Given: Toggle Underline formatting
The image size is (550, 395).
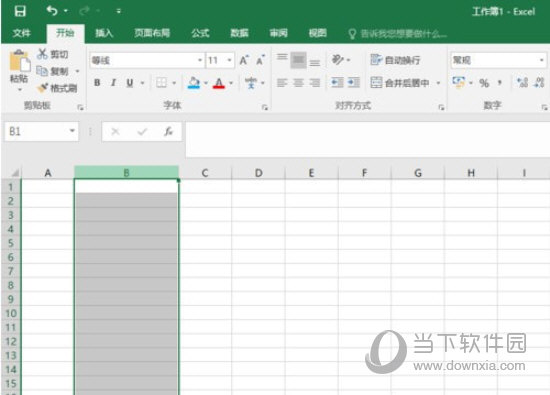Looking at the screenshot, I should point(130,83).
